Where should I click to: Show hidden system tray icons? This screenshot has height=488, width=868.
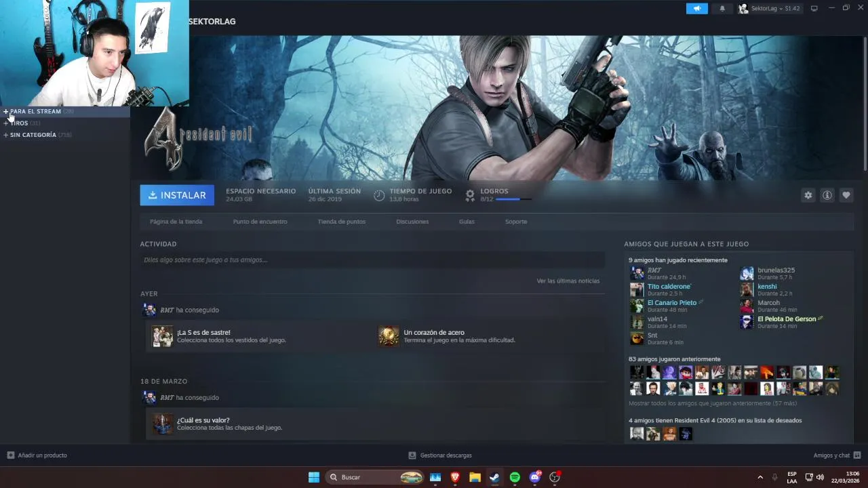click(x=760, y=477)
